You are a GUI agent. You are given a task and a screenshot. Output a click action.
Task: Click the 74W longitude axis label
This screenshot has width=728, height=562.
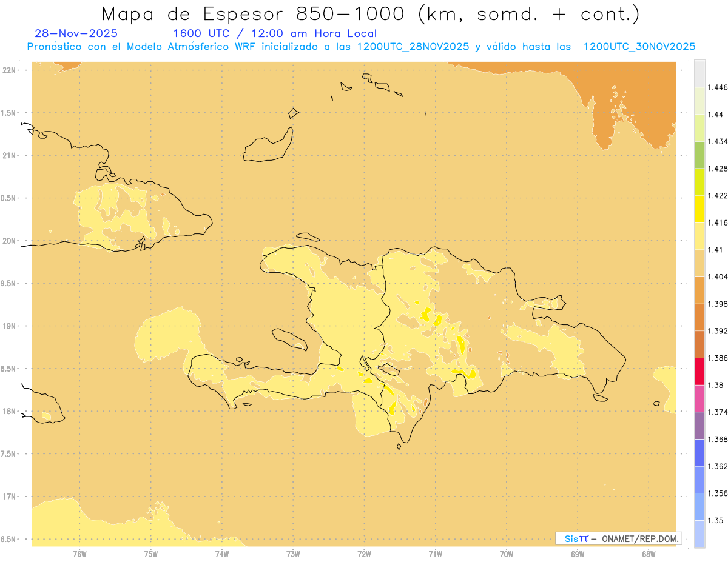point(222,554)
